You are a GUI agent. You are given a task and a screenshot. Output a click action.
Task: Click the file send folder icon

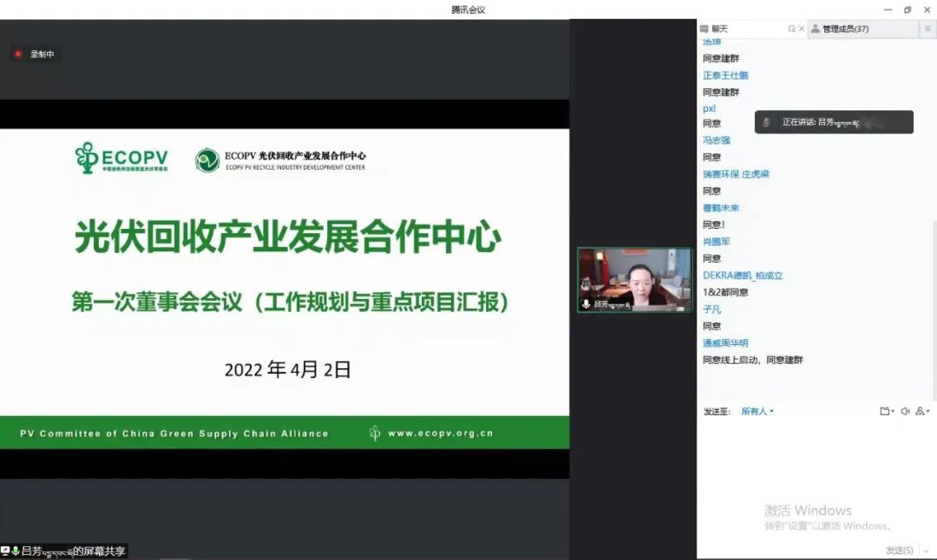[x=885, y=411]
